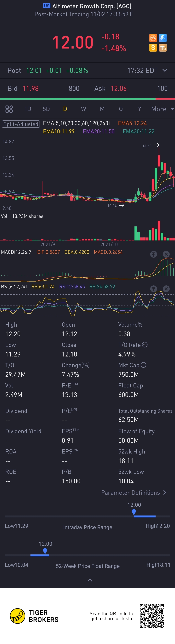The height and width of the screenshot is (644, 175).
Task: Tap the Bid price 11.98
Action: (30, 88)
